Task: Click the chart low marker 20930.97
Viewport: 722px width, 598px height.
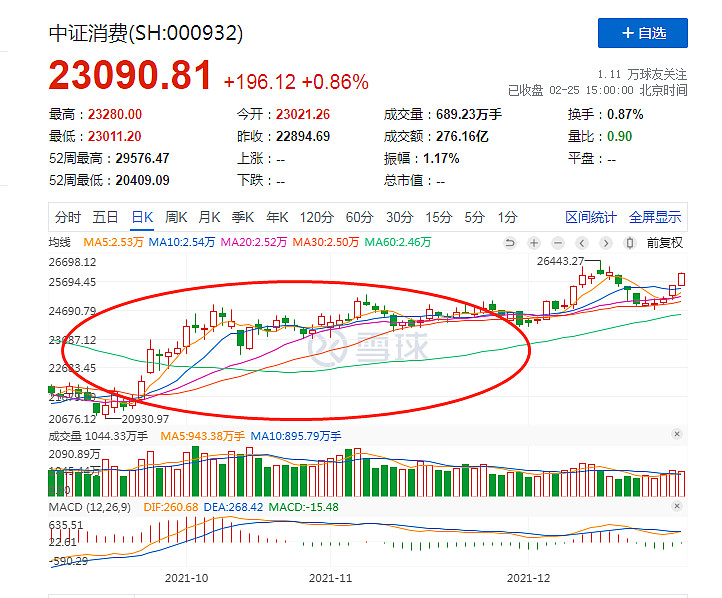Action: (x=145, y=419)
